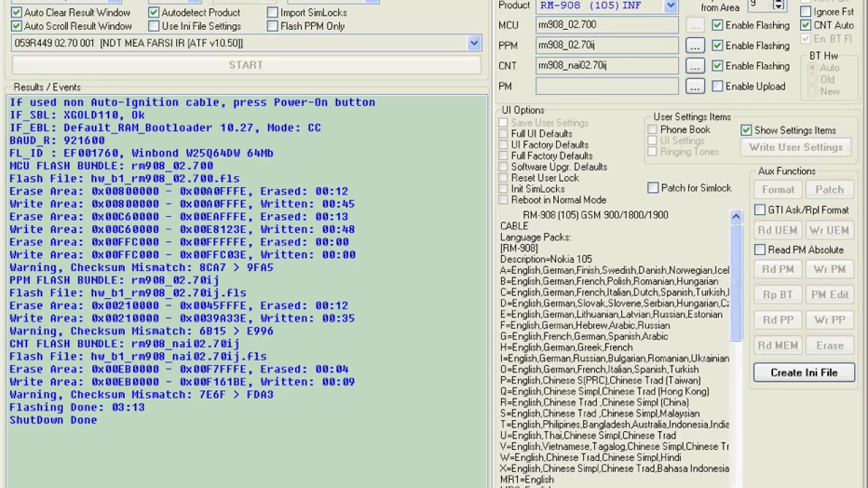The width and height of the screenshot is (868, 488).
Task: Expand the 059R449 firmware variant dropdown
Action: pos(474,43)
